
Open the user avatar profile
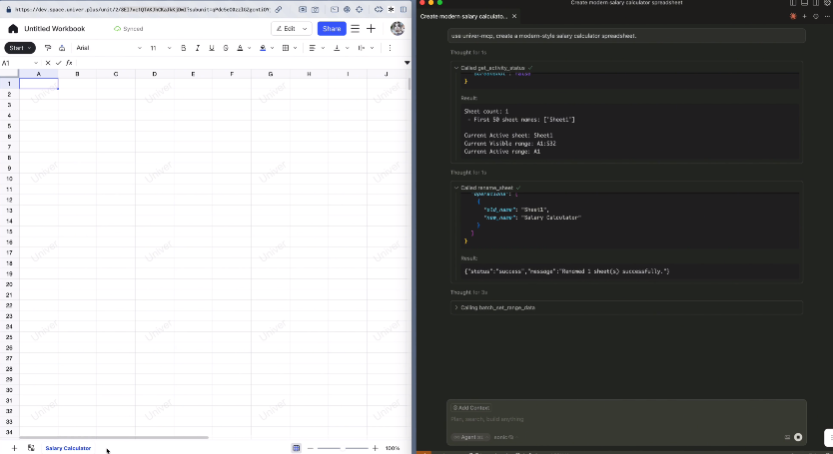pyautogui.click(x=397, y=29)
